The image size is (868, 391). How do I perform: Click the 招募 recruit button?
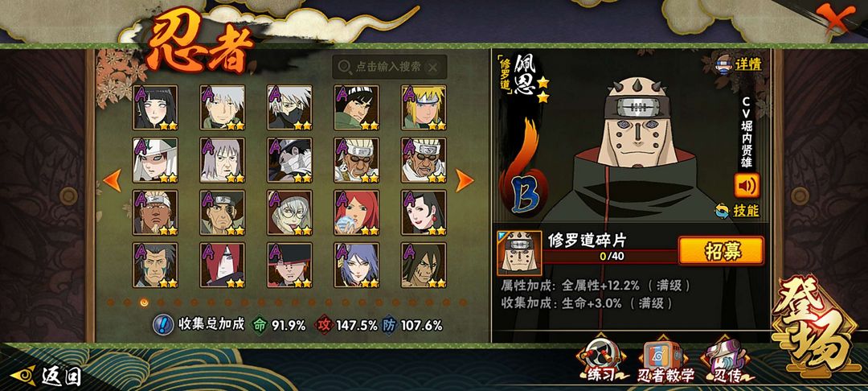click(x=721, y=251)
